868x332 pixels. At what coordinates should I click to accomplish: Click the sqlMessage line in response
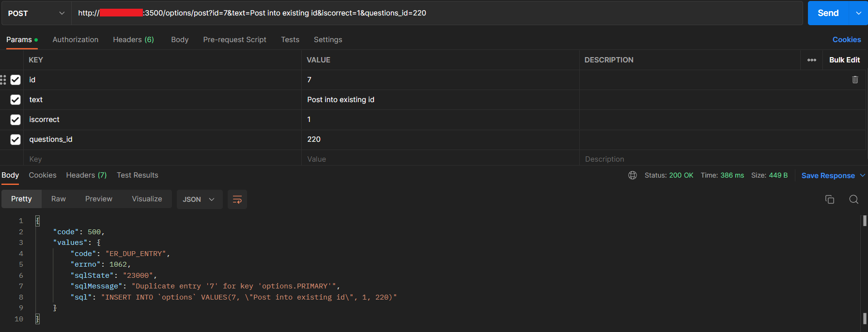pyautogui.click(x=205, y=286)
